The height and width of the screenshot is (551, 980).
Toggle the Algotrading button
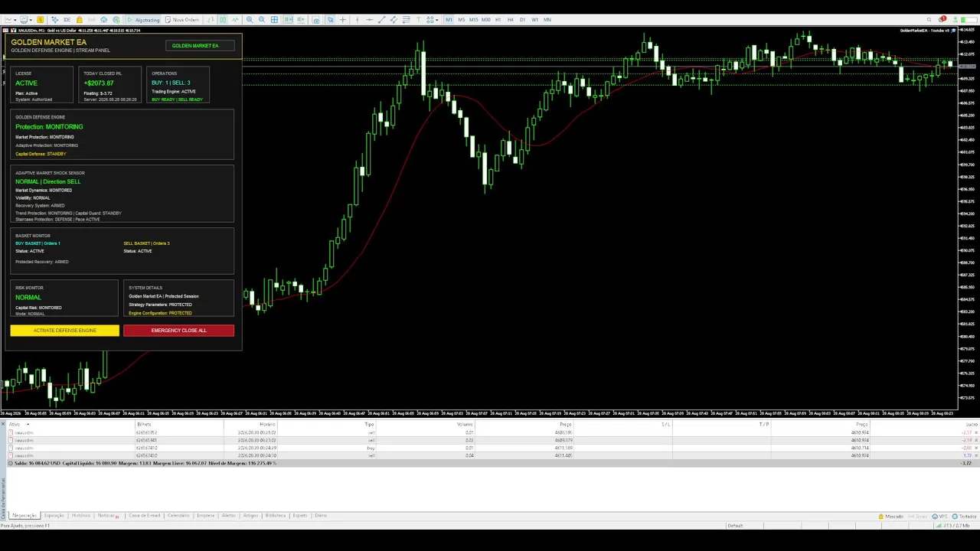pyautogui.click(x=143, y=20)
